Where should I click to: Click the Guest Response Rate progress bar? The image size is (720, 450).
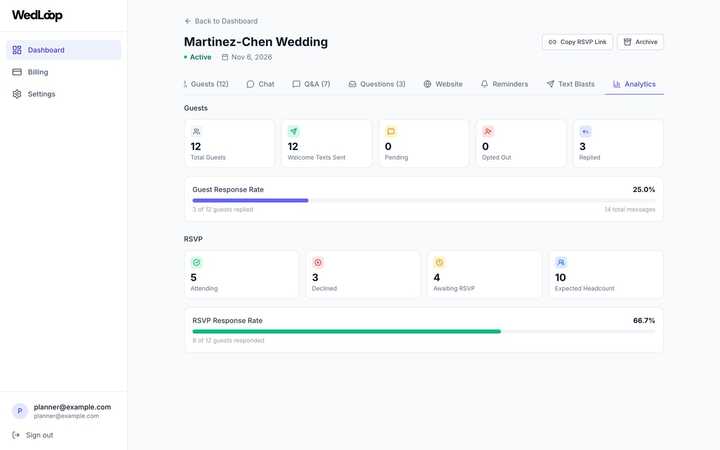[424, 200]
